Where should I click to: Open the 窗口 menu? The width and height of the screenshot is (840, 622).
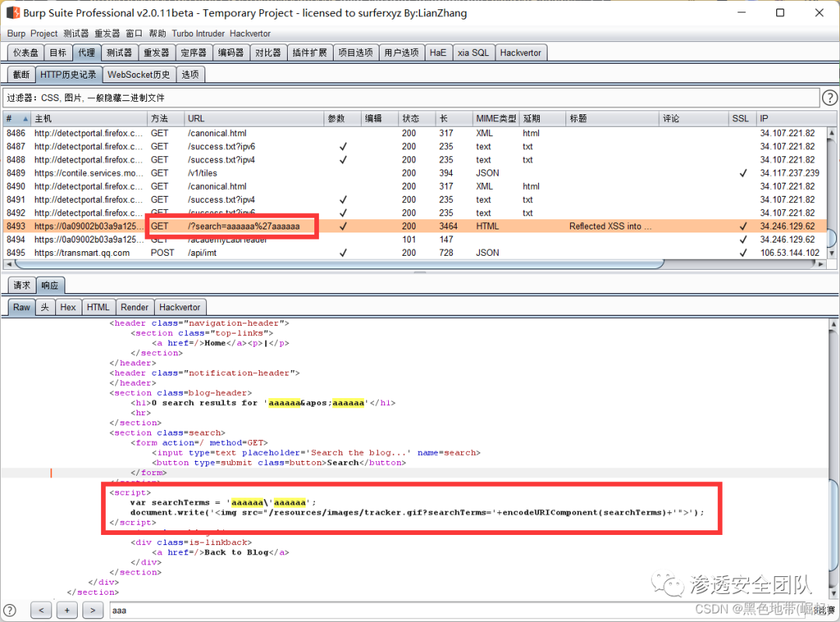(x=134, y=33)
